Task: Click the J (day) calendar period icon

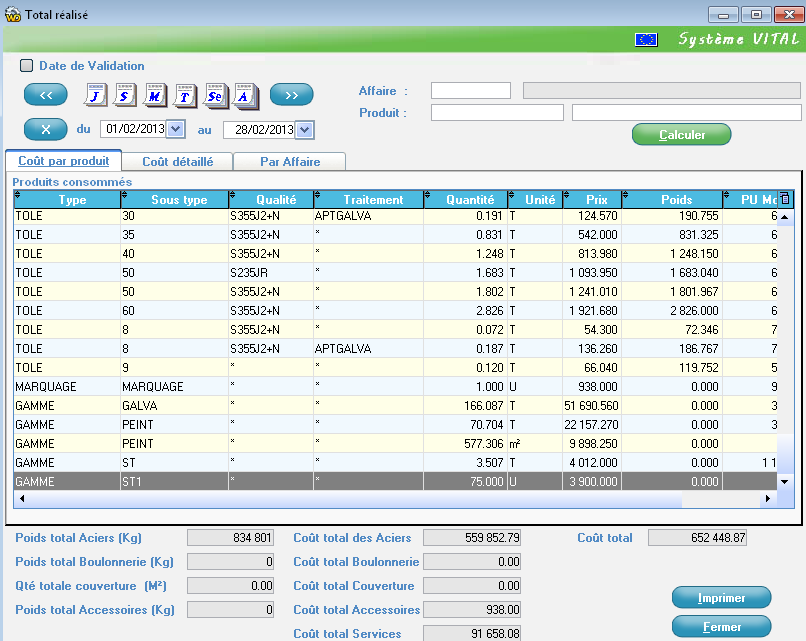Action: pyautogui.click(x=97, y=95)
